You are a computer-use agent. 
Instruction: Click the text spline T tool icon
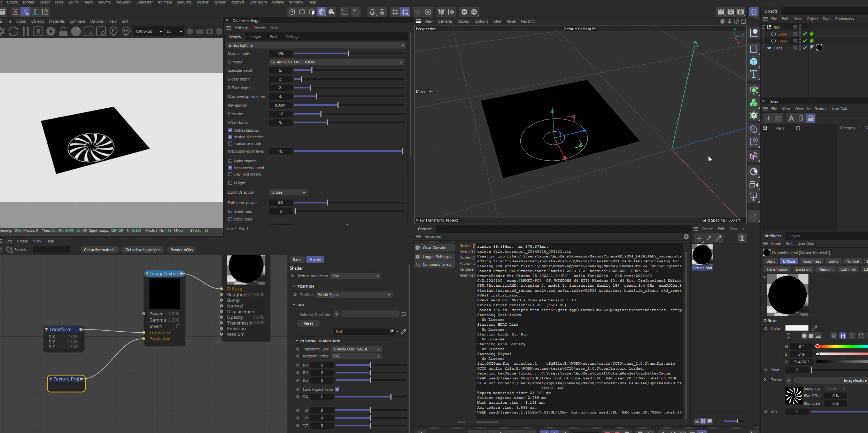(x=754, y=74)
